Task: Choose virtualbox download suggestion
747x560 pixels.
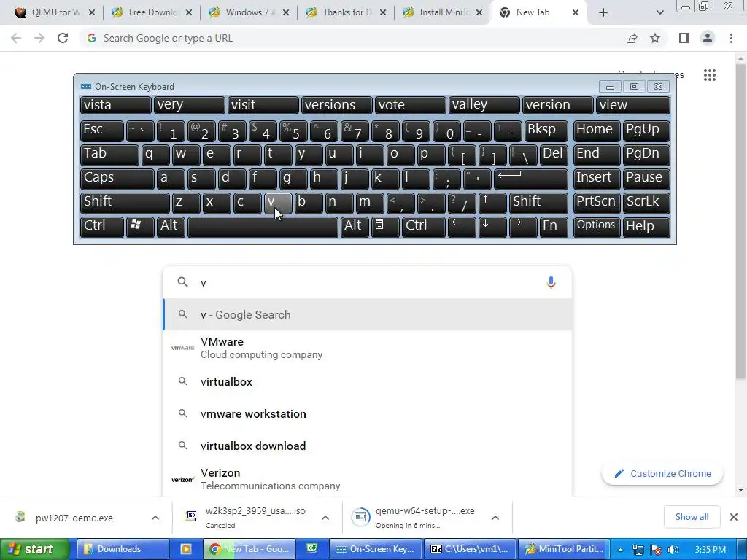Action: pos(368,446)
